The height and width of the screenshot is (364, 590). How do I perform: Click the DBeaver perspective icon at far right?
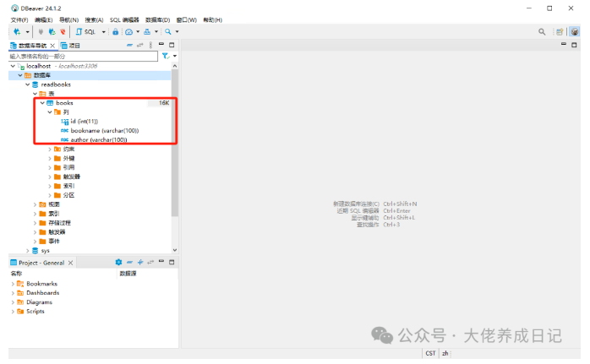click(x=574, y=32)
